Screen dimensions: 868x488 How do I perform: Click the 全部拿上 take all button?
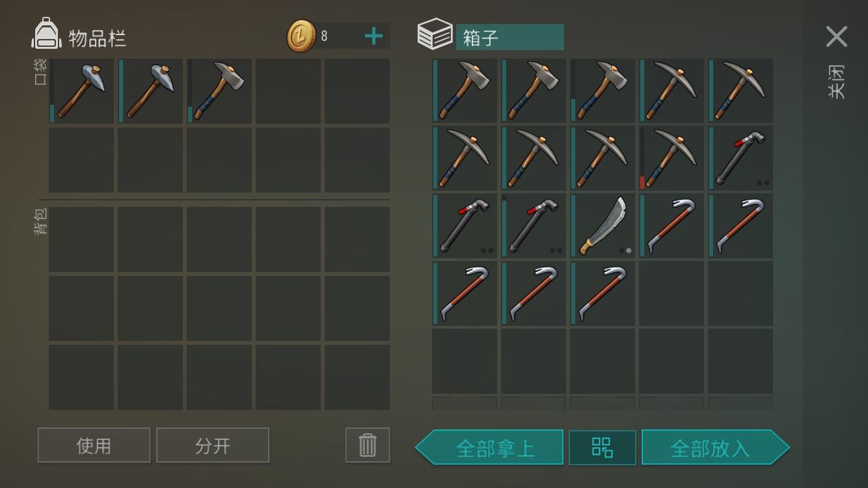click(489, 448)
